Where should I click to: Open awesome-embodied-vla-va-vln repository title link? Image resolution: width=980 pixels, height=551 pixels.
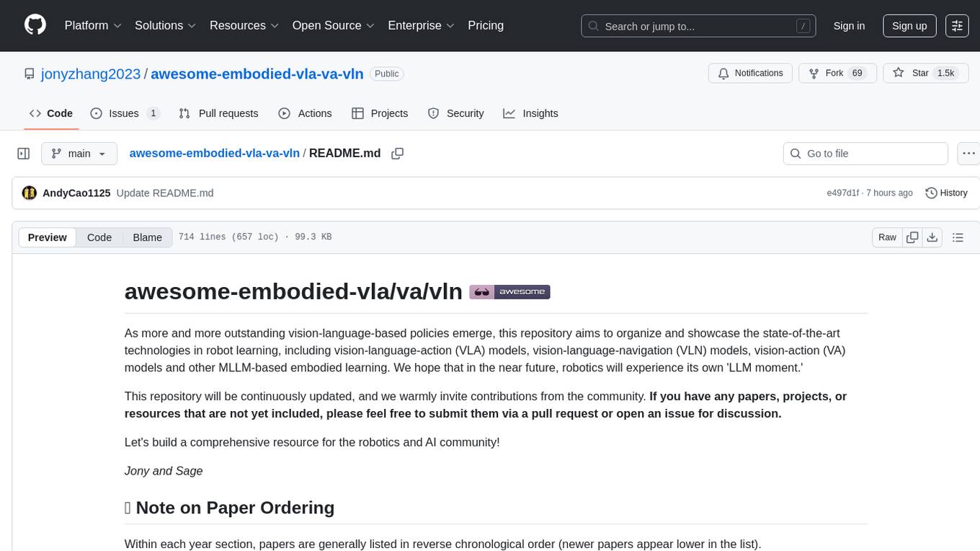257,74
